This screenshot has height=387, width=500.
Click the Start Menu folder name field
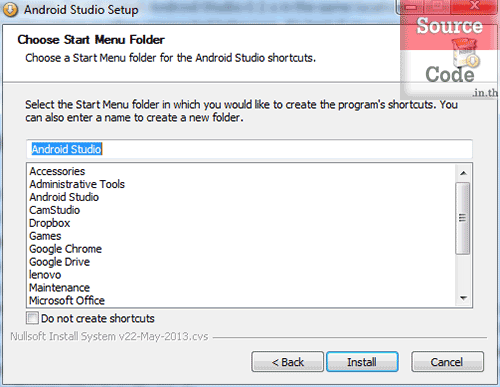point(249,149)
